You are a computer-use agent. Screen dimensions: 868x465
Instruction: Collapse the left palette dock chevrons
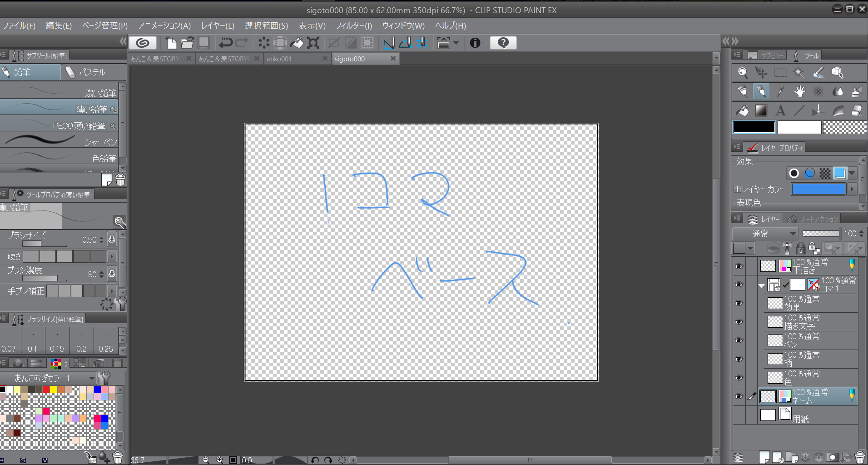click(123, 41)
